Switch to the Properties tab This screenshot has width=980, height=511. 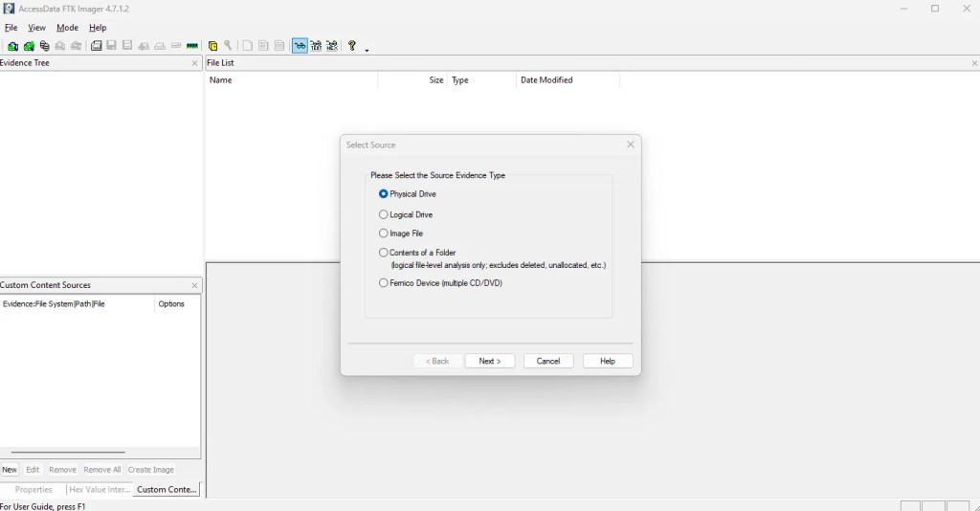click(33, 490)
